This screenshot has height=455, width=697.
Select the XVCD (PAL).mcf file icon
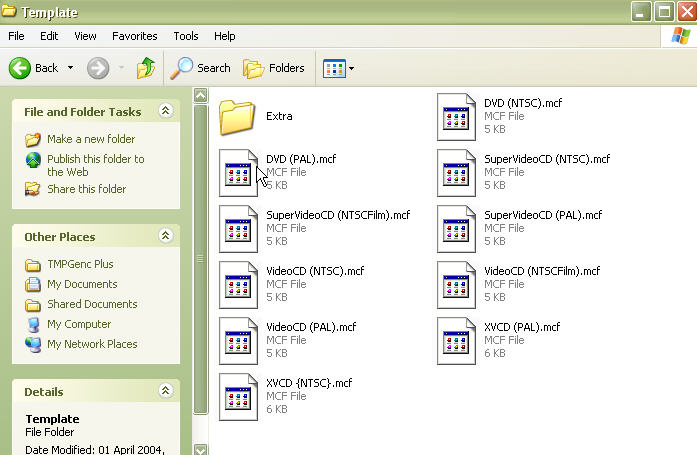[x=457, y=341]
